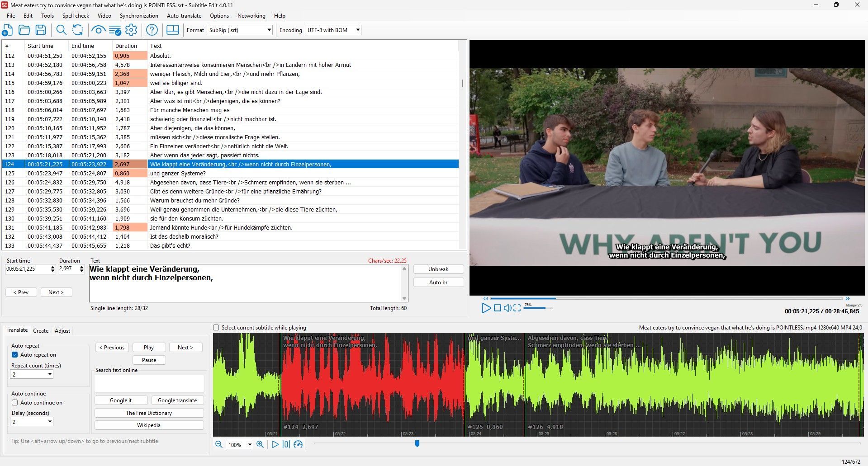Viewport: 868px width, 466px height.
Task: Expand the Encoding UTF-8 with BOM dropdown
Action: (333, 30)
